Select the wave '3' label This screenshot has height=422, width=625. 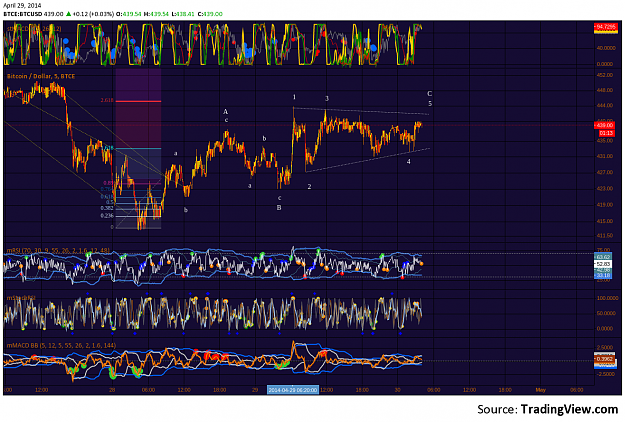(x=327, y=98)
